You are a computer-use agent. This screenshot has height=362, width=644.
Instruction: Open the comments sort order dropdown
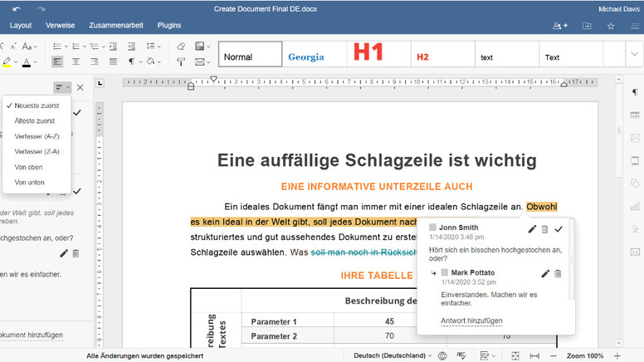tap(62, 87)
